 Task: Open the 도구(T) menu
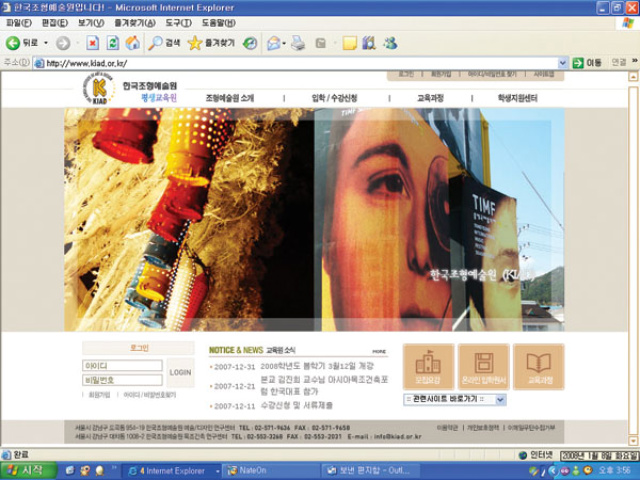point(178,23)
